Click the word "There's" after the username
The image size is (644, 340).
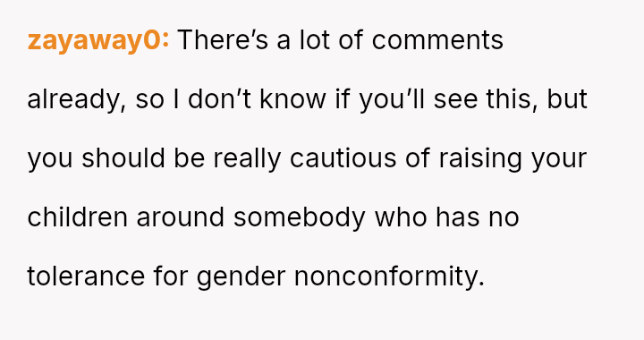click(223, 40)
